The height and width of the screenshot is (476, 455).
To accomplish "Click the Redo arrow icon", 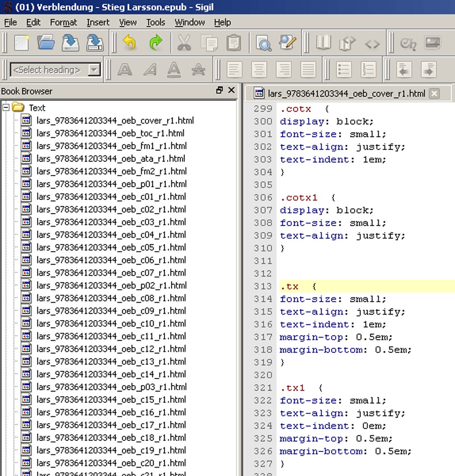I will [x=156, y=43].
